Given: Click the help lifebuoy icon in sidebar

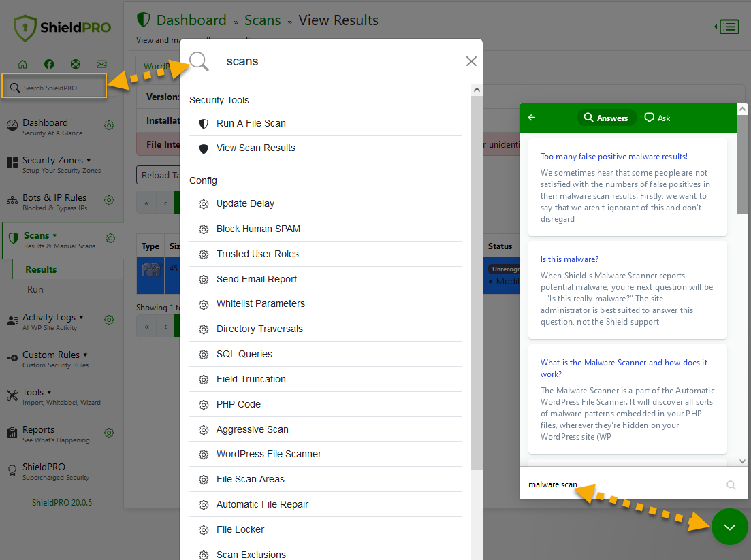Looking at the screenshot, I should coord(76,64).
